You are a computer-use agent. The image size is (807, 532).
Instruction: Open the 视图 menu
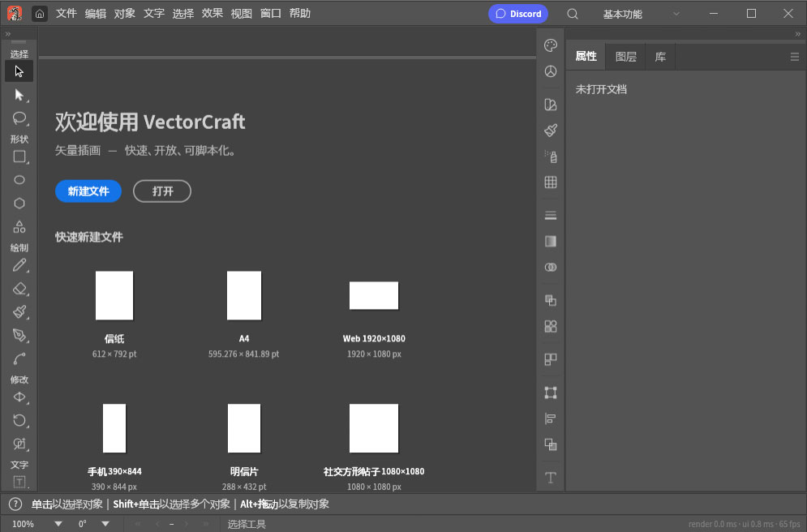click(242, 13)
